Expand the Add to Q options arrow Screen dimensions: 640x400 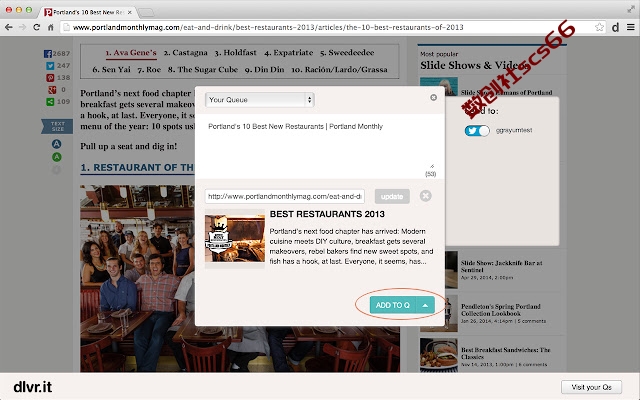pyautogui.click(x=425, y=305)
